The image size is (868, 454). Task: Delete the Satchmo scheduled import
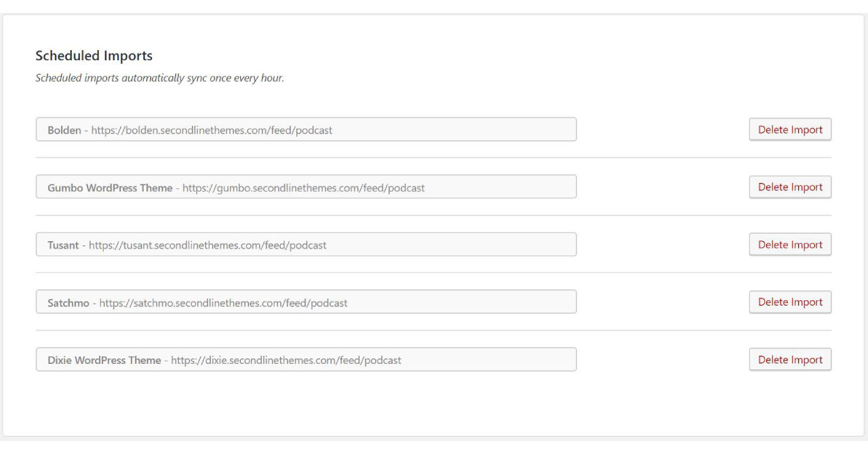[x=790, y=302]
